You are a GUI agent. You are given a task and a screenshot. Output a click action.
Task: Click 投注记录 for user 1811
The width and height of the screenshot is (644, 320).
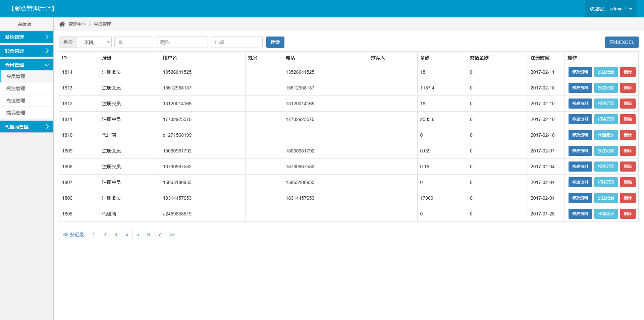coord(606,119)
